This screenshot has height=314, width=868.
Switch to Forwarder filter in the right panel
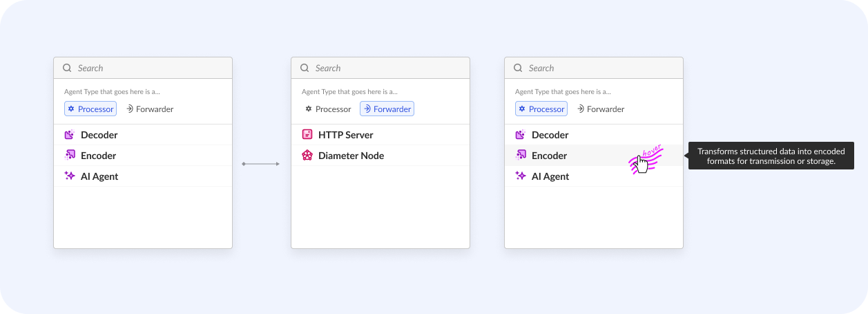(x=600, y=109)
